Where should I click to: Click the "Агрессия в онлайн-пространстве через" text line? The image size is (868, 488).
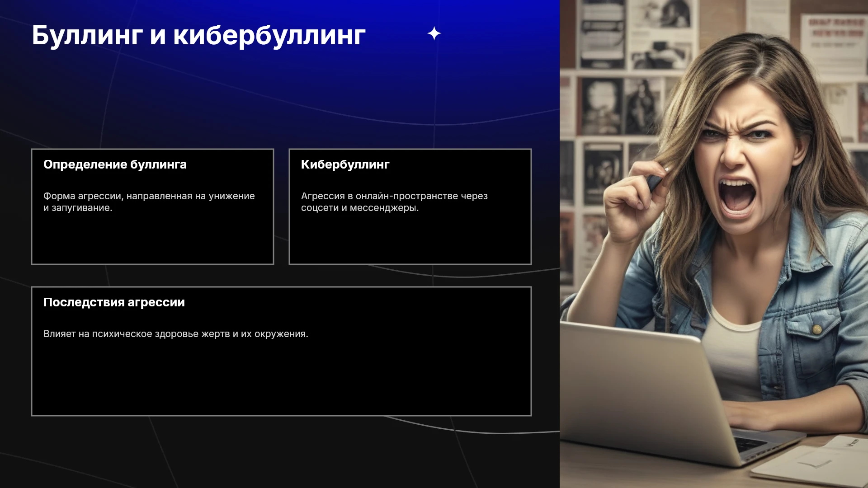pos(394,196)
